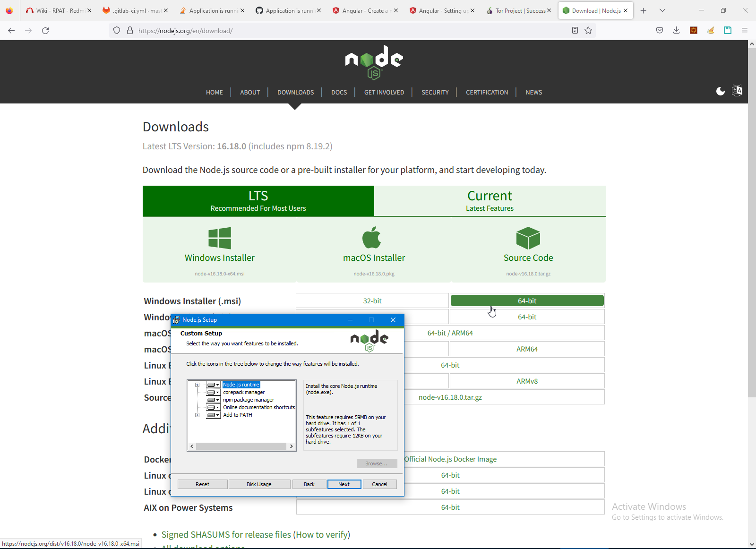Open corepack manager install options dropdown
Viewport: 756px width, 549px height.
coord(214,393)
